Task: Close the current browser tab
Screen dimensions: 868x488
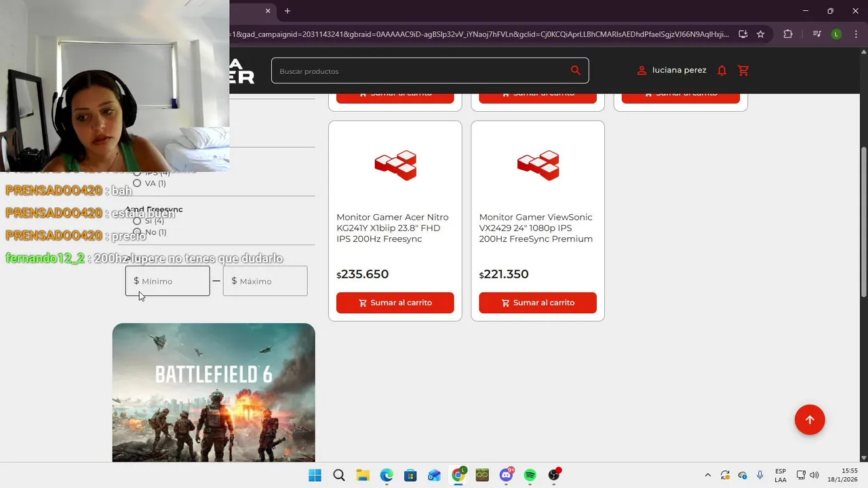Action: (x=268, y=11)
